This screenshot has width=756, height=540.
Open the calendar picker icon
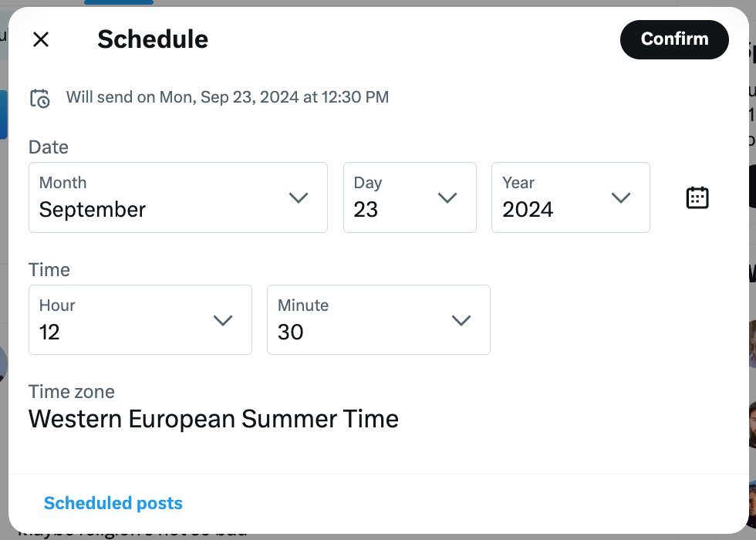click(697, 197)
